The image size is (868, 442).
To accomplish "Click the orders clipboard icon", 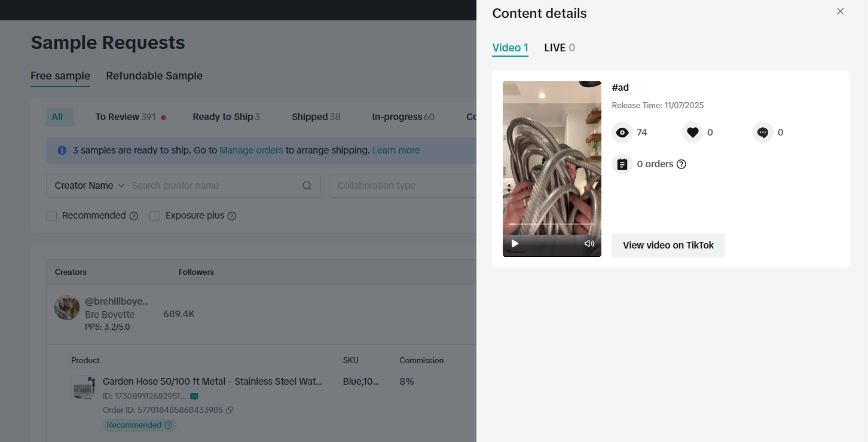I will pyautogui.click(x=622, y=164).
